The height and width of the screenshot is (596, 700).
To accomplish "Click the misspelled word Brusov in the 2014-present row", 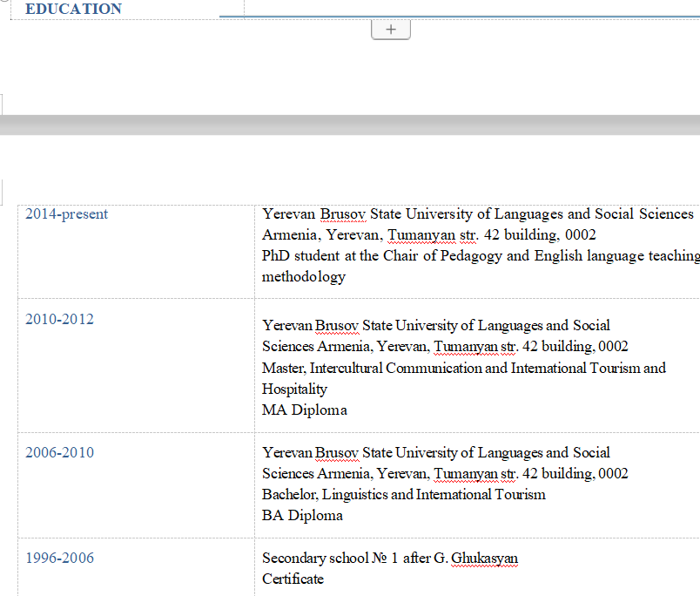I will coord(343,214).
